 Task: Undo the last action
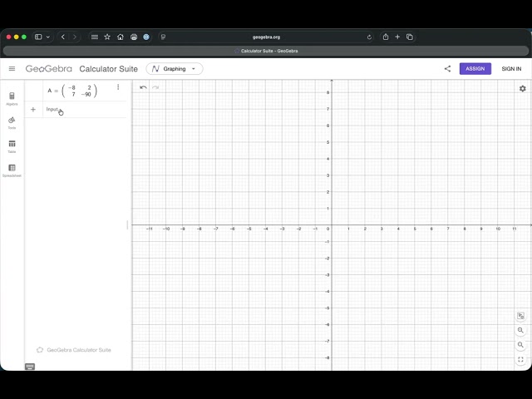point(143,87)
